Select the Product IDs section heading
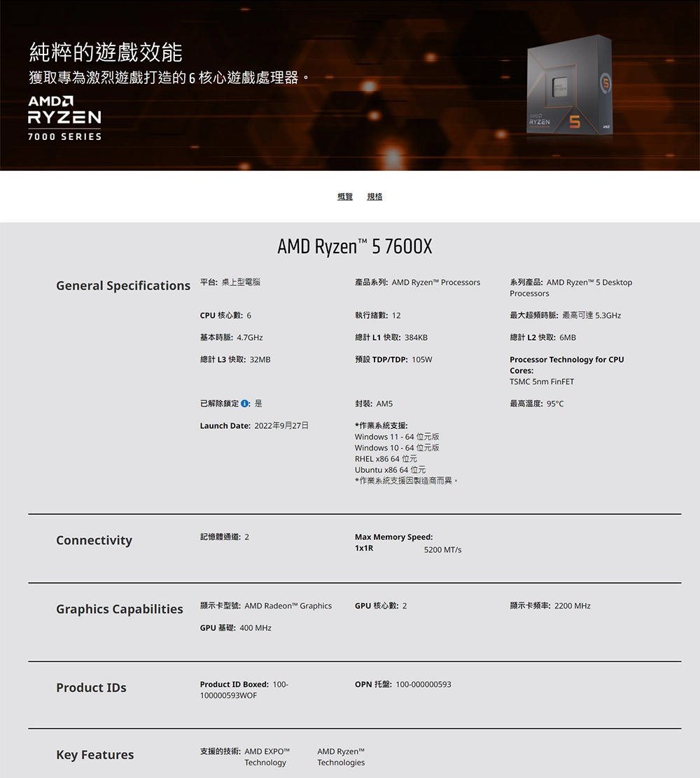700x778 pixels. 91,687
